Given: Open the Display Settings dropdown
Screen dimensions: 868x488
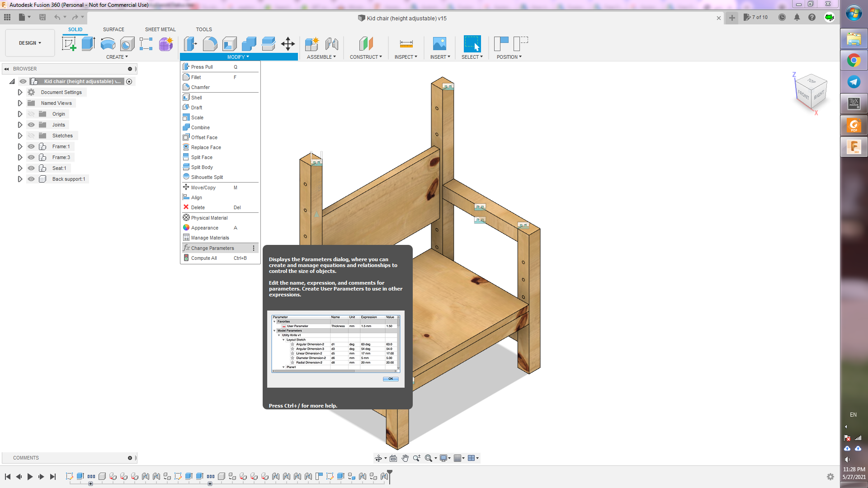Looking at the screenshot, I should point(445,458).
